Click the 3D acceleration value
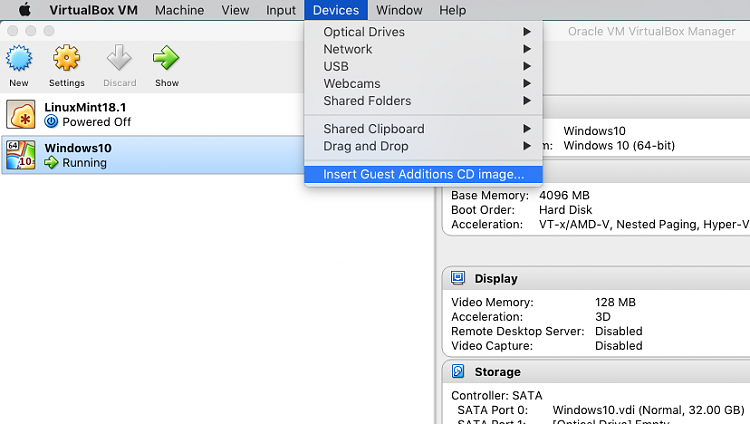Viewport: 750px width, 424px height. tap(603, 316)
